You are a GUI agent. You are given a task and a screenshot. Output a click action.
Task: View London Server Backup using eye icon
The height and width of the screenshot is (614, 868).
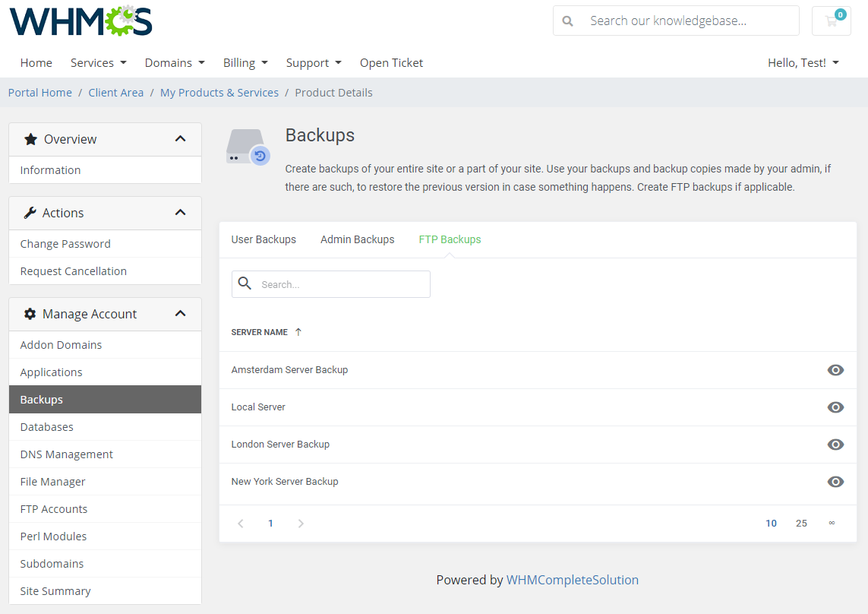coord(835,445)
